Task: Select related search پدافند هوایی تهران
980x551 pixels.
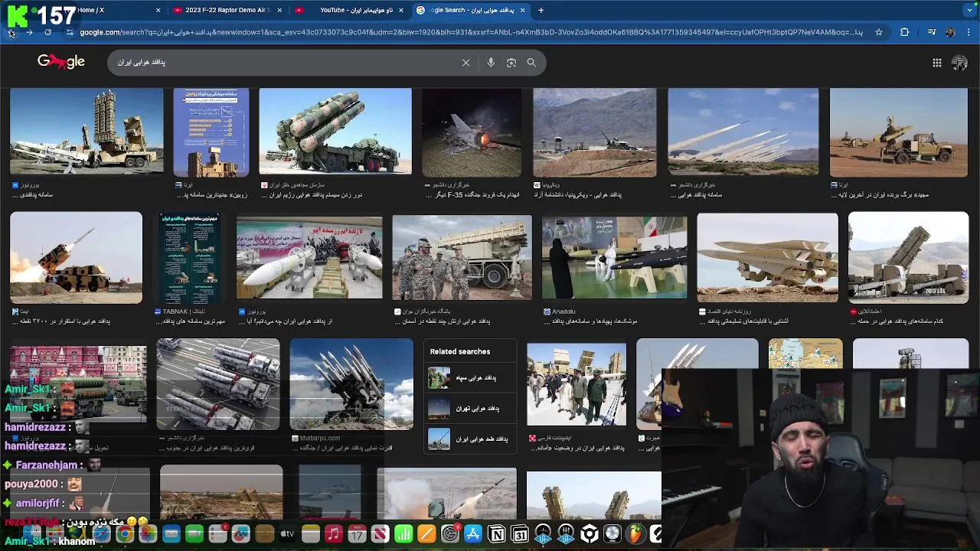Action: [x=469, y=409]
